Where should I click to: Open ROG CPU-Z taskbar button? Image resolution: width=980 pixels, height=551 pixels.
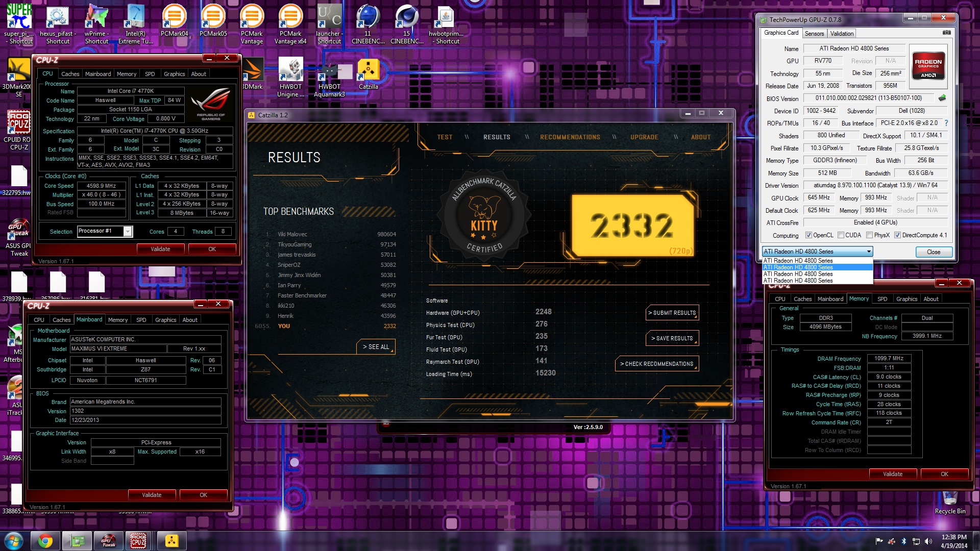coord(138,541)
